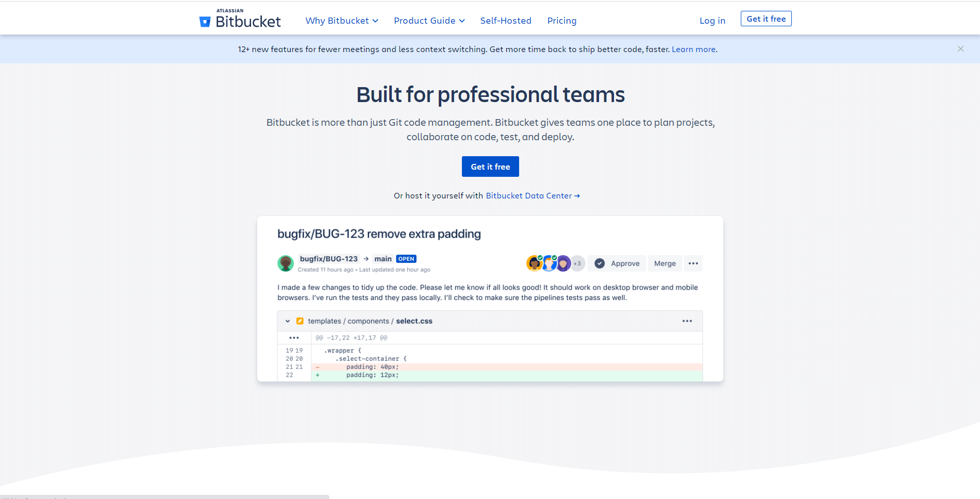Click the Merge button
980x499 pixels.
pos(665,263)
